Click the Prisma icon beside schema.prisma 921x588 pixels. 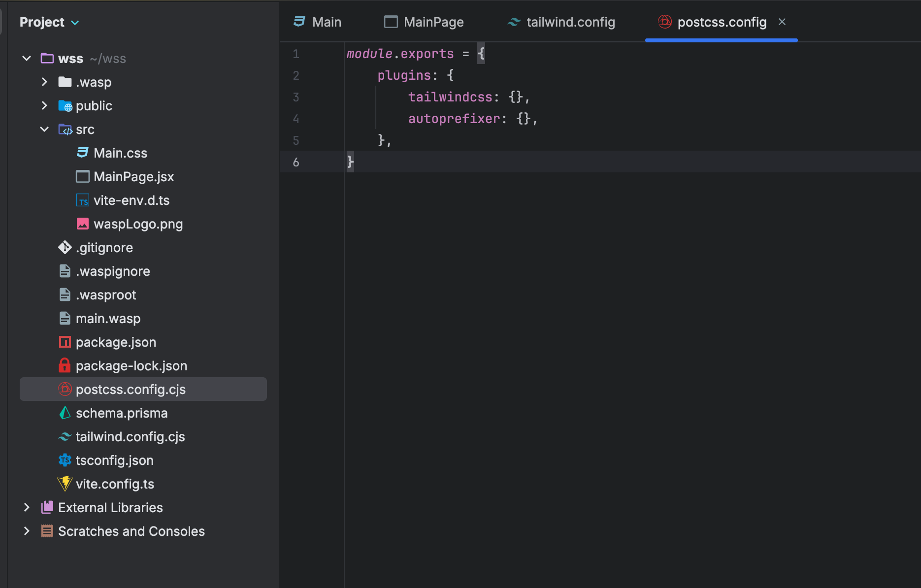[x=65, y=413]
